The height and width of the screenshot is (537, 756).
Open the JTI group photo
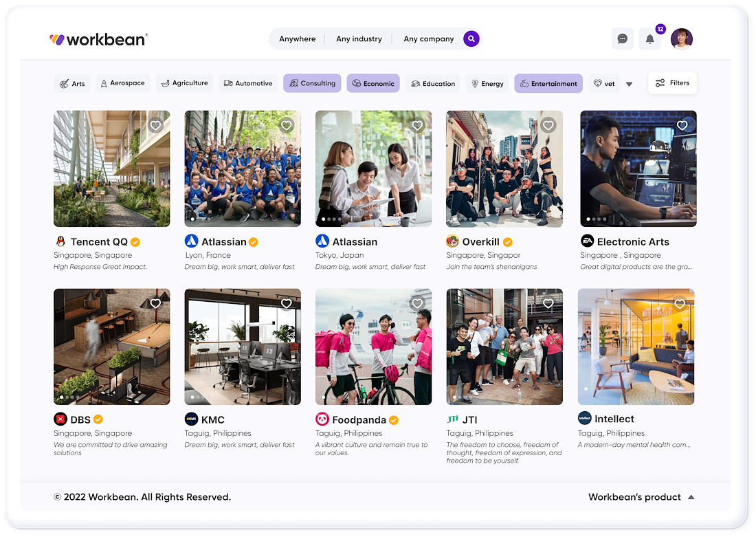point(504,347)
